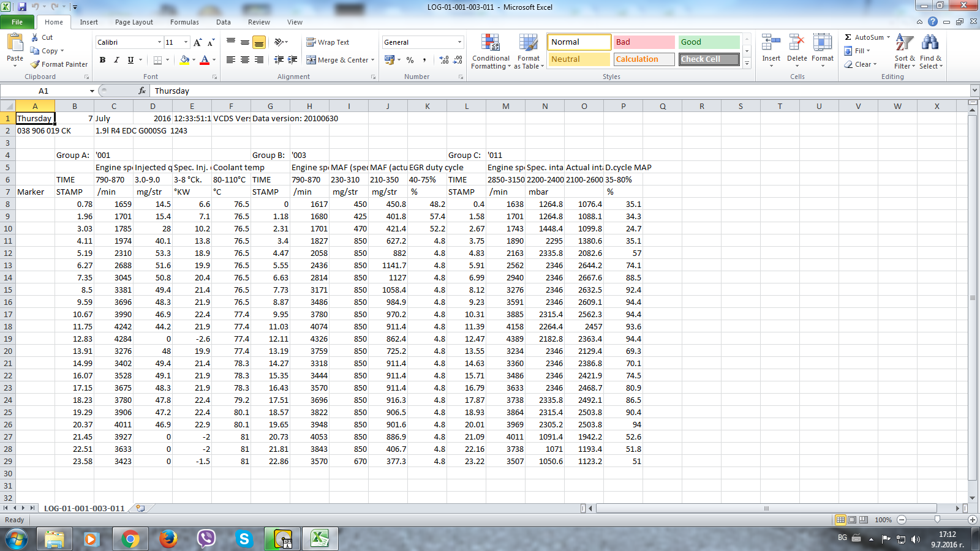
Task: Click the Format Painter icon
Action: click(x=36, y=64)
